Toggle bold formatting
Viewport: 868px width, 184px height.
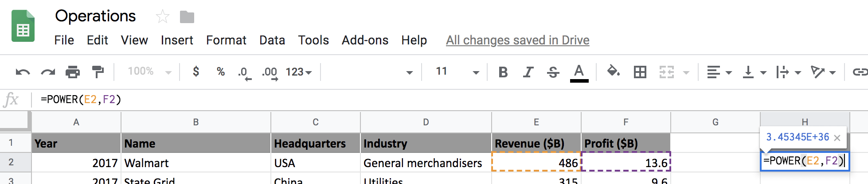click(503, 72)
